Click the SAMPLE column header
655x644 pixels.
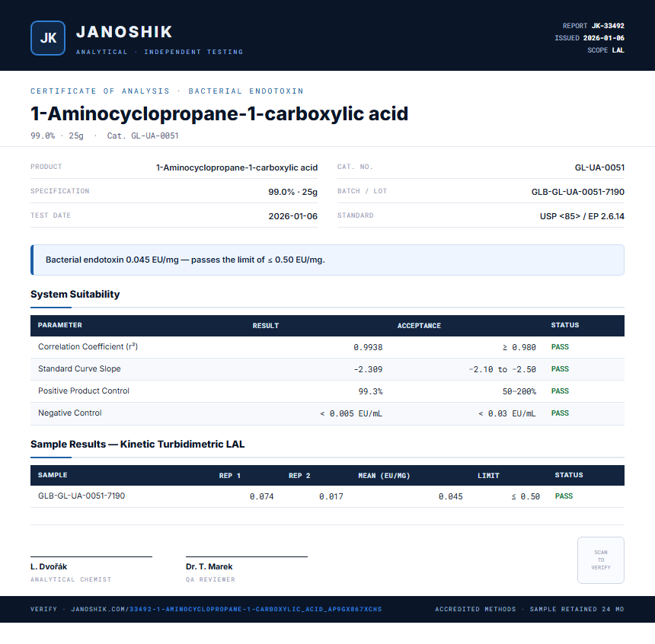(x=53, y=475)
